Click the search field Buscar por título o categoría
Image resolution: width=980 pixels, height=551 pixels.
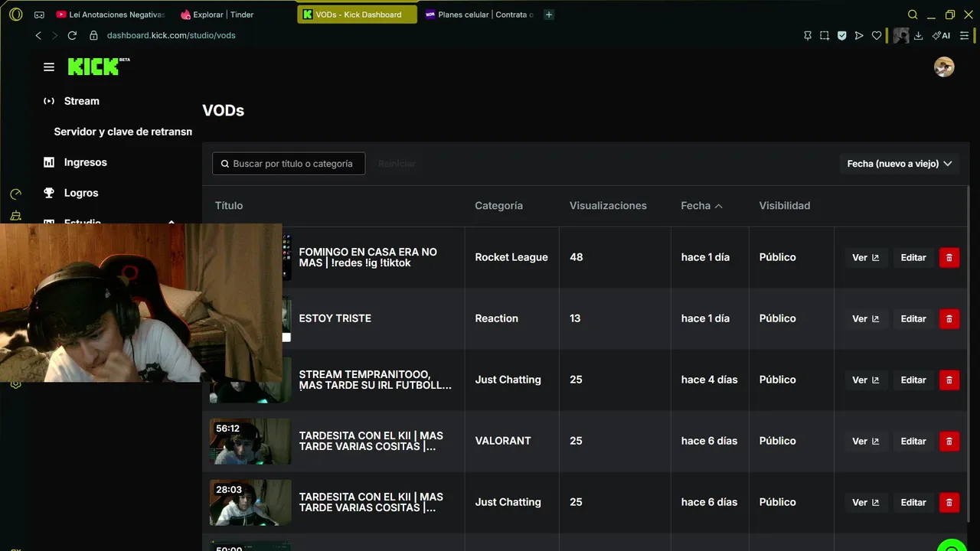[289, 164]
